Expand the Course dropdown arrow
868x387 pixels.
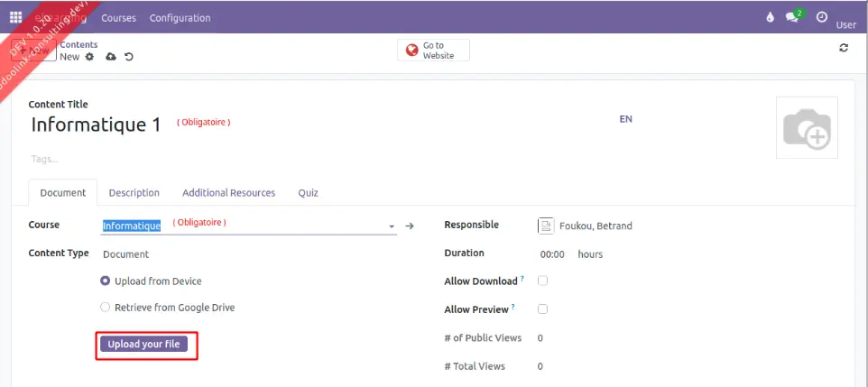click(392, 226)
